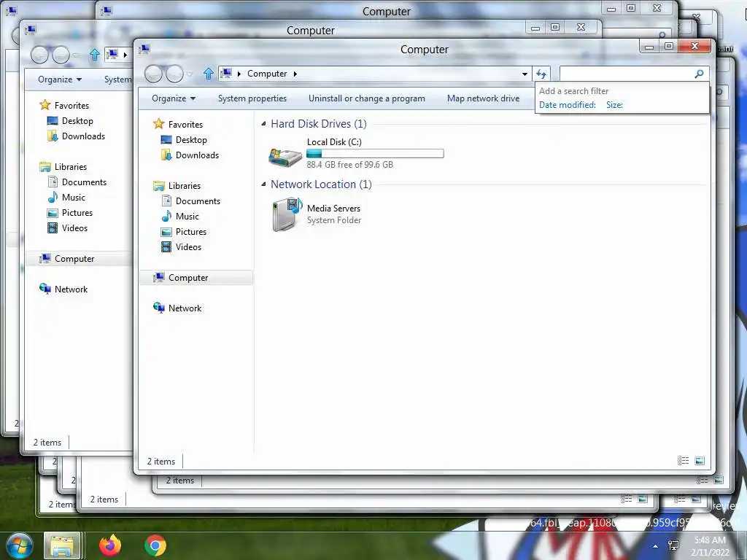The height and width of the screenshot is (560, 747).
Task: Show hidden icons in system tray
Action: [x=656, y=546]
